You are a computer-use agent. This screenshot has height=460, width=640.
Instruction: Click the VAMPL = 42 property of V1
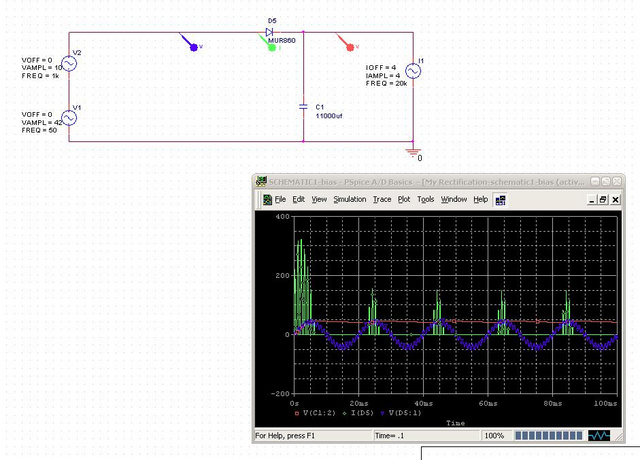click(x=42, y=122)
